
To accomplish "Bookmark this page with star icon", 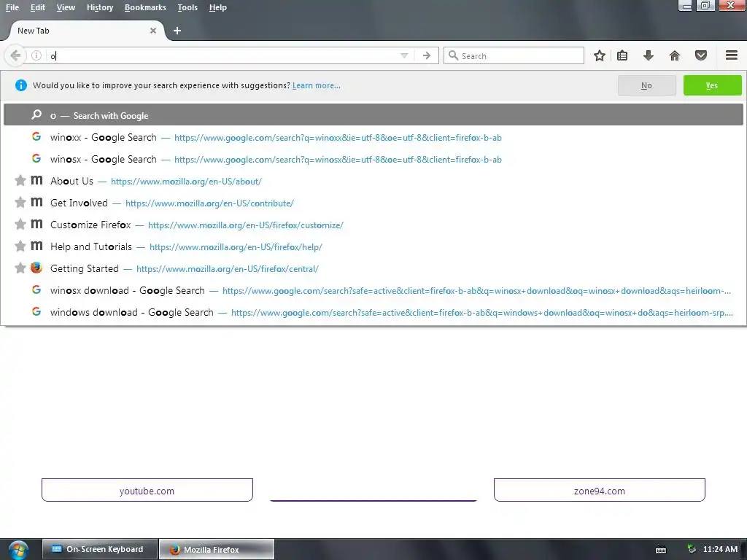I will pos(600,55).
